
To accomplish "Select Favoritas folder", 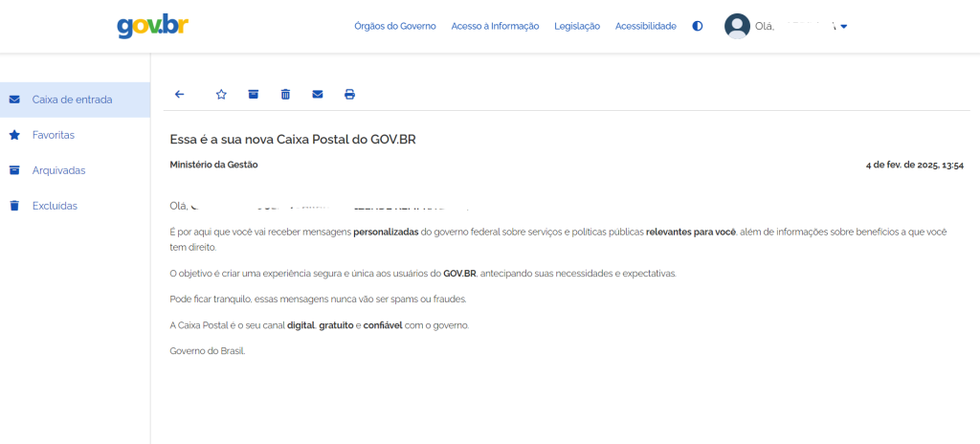I will tap(75, 135).
